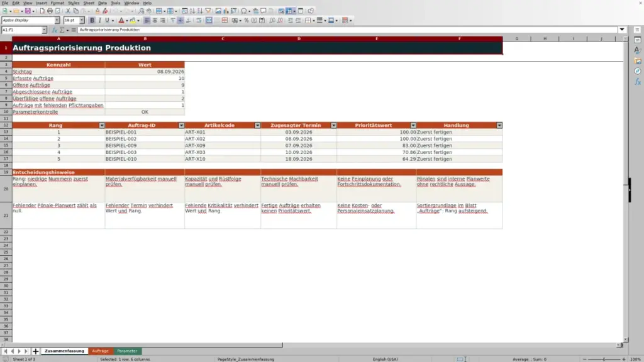Toggle Italic formatting
This screenshot has height=362, width=644.
(99, 21)
